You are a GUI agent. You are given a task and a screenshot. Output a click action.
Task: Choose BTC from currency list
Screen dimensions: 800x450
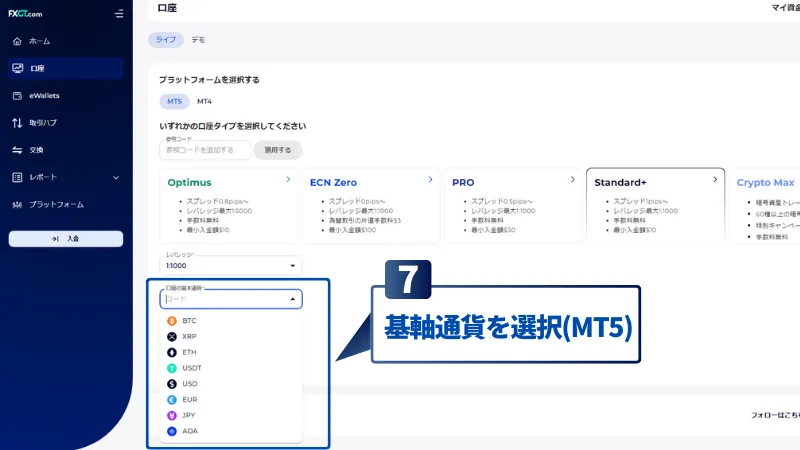(231, 321)
